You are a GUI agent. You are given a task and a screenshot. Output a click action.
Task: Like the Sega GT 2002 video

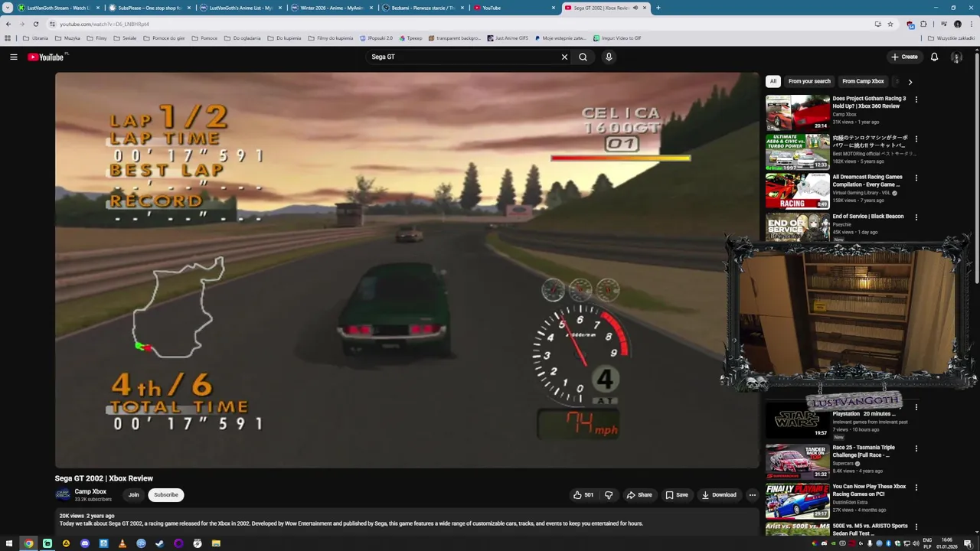click(x=583, y=494)
